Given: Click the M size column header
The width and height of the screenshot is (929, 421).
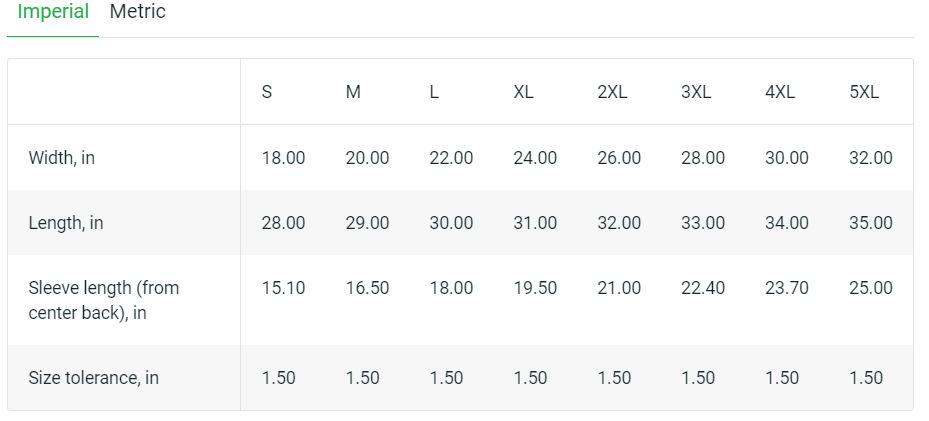Looking at the screenshot, I should [x=353, y=92].
